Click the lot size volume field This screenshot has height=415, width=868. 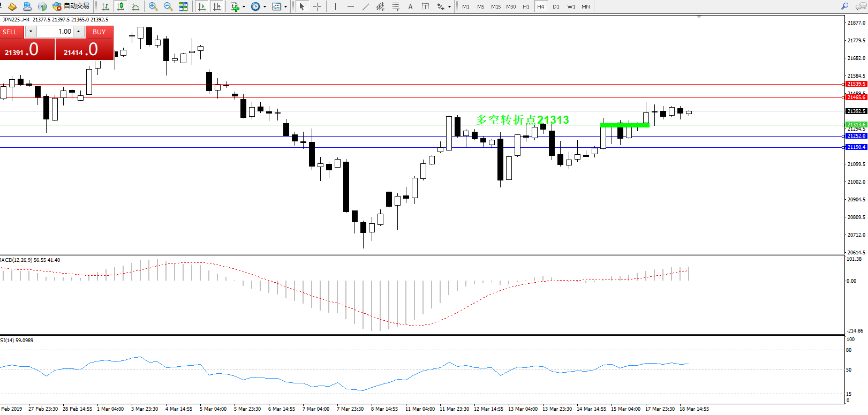[55, 32]
